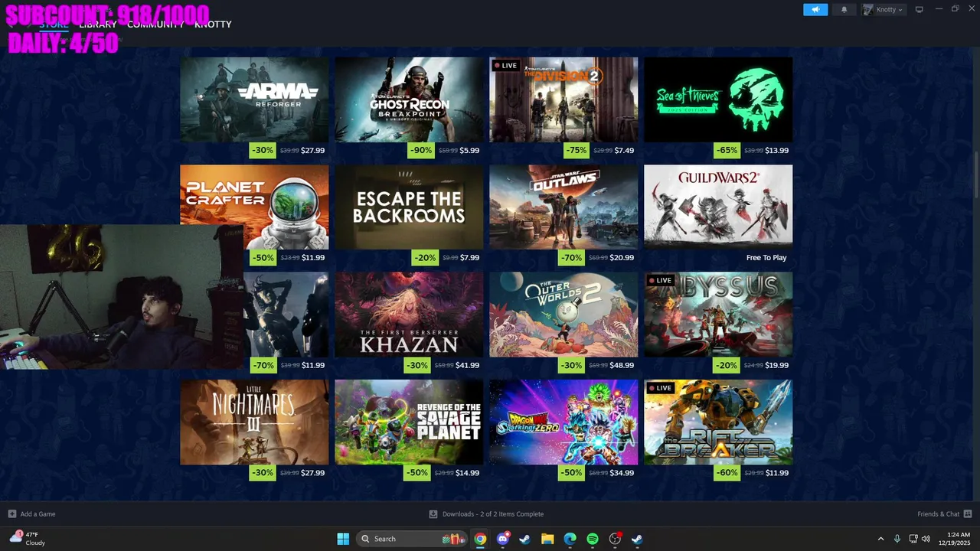Open Microsoft Edge from taskbar
The image size is (980, 551).
570,539
